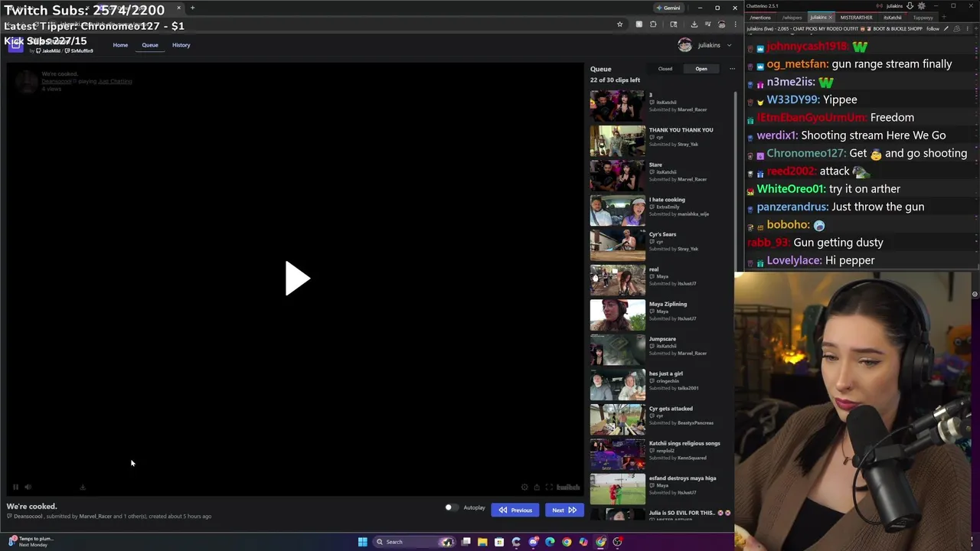Click the Windows Start button
980x551 pixels.
pos(362,542)
